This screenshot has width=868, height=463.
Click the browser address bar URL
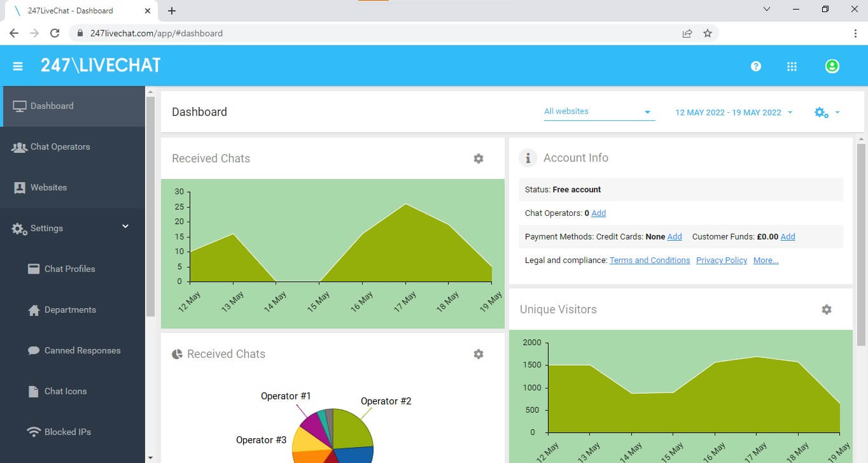pyautogui.click(x=157, y=33)
